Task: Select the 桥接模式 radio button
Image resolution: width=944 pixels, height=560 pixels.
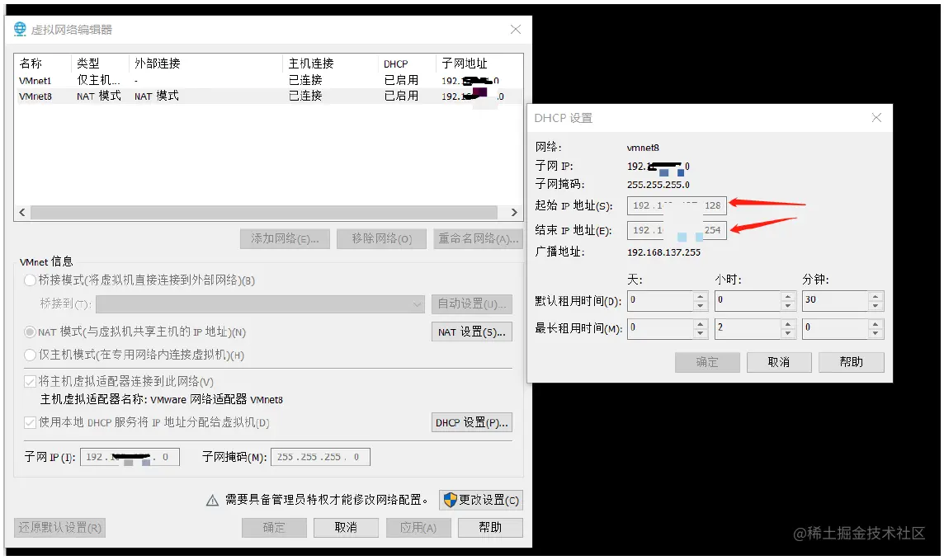Action: point(30,280)
